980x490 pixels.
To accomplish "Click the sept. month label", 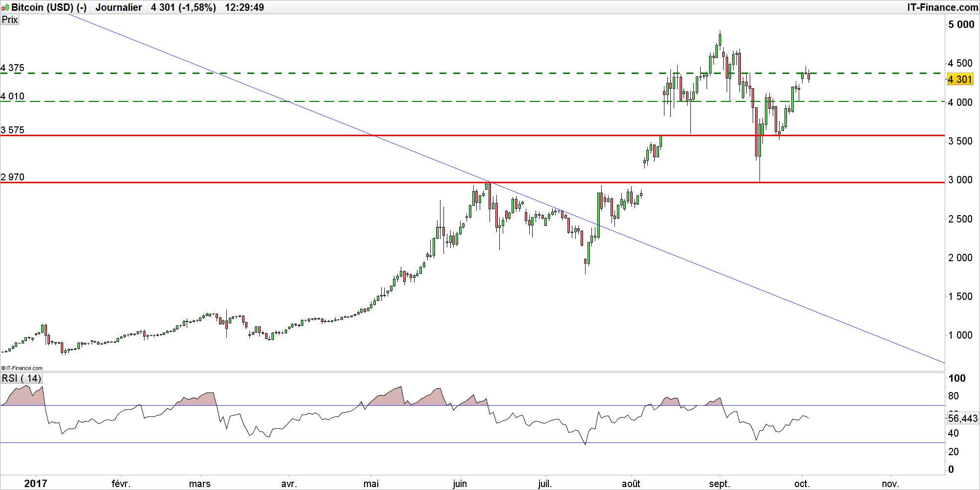I will pyautogui.click(x=720, y=484).
